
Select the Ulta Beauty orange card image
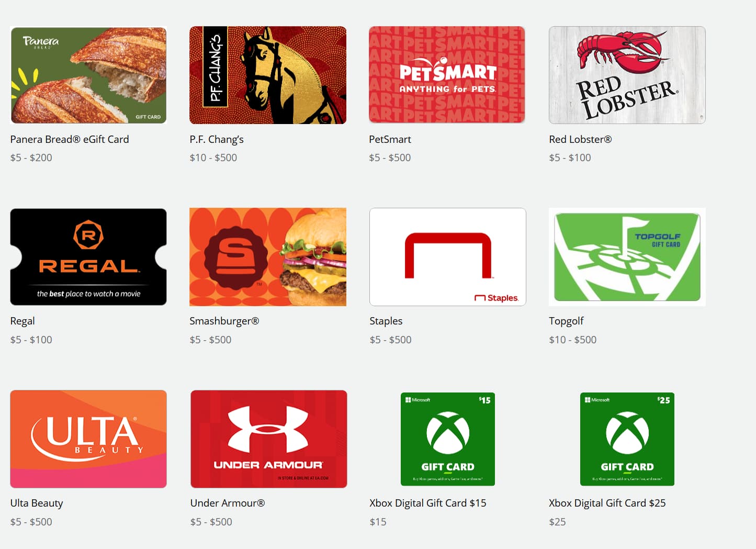pos(88,439)
